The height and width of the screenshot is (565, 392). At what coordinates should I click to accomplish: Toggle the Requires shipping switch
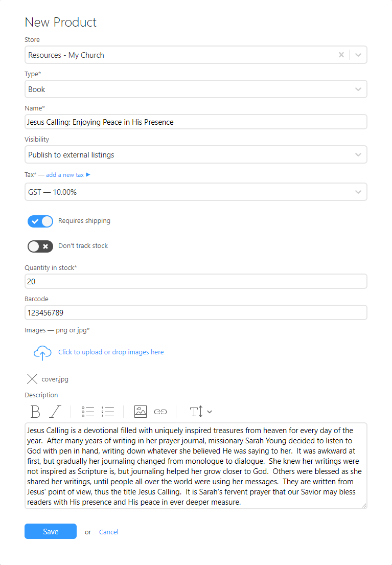coord(40,221)
